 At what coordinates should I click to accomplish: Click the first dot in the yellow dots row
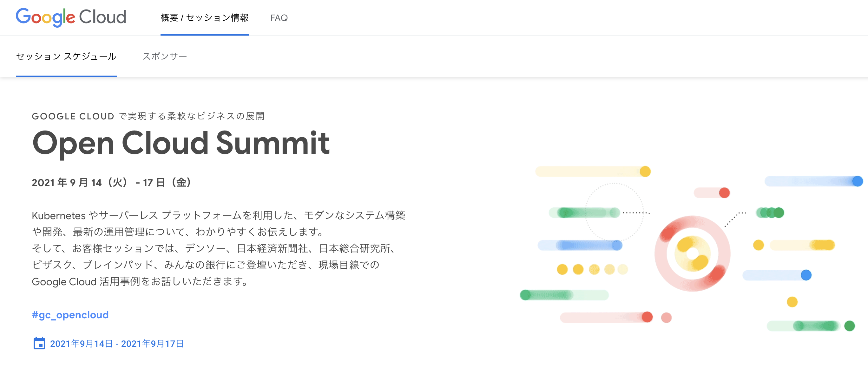click(562, 269)
